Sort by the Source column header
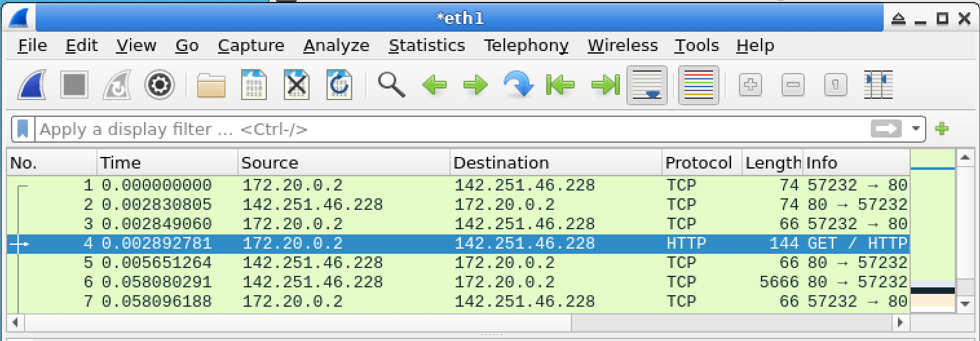 344,163
